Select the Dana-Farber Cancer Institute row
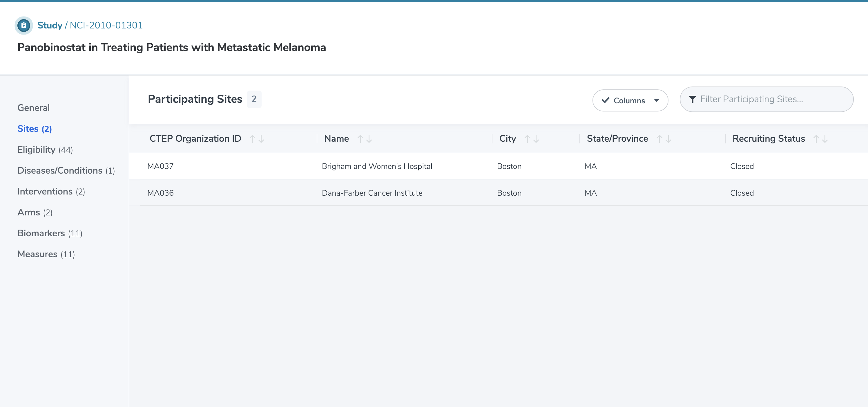Viewport: 868px width, 407px height. pyautogui.click(x=372, y=193)
